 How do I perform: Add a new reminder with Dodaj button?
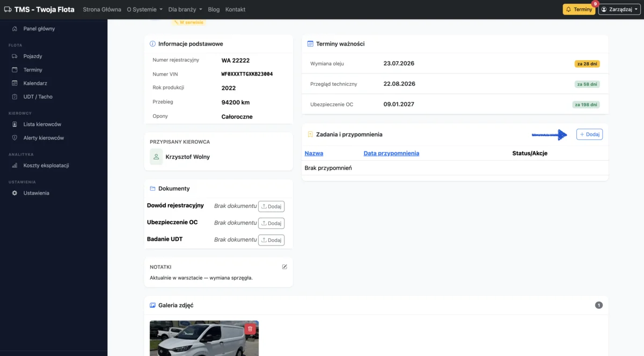click(x=589, y=135)
